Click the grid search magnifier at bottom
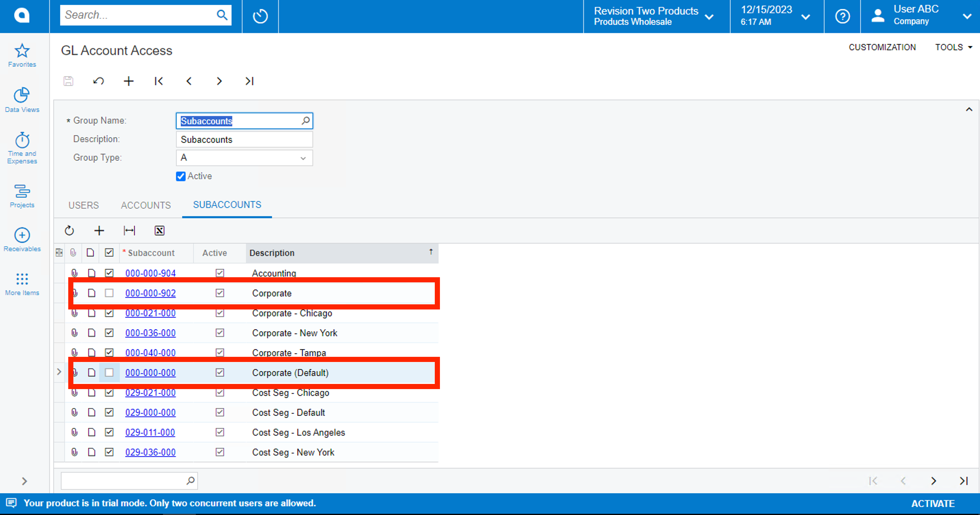 pos(190,480)
